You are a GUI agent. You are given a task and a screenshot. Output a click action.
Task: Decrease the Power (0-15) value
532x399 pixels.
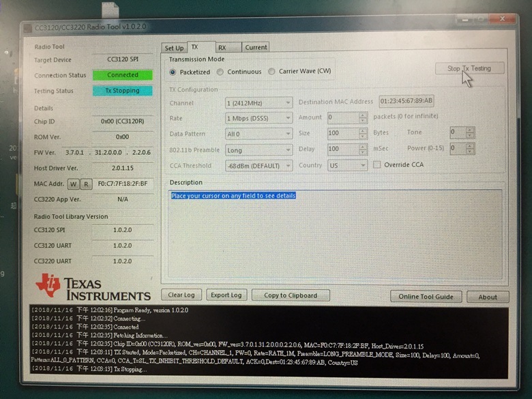pyautogui.click(x=470, y=151)
